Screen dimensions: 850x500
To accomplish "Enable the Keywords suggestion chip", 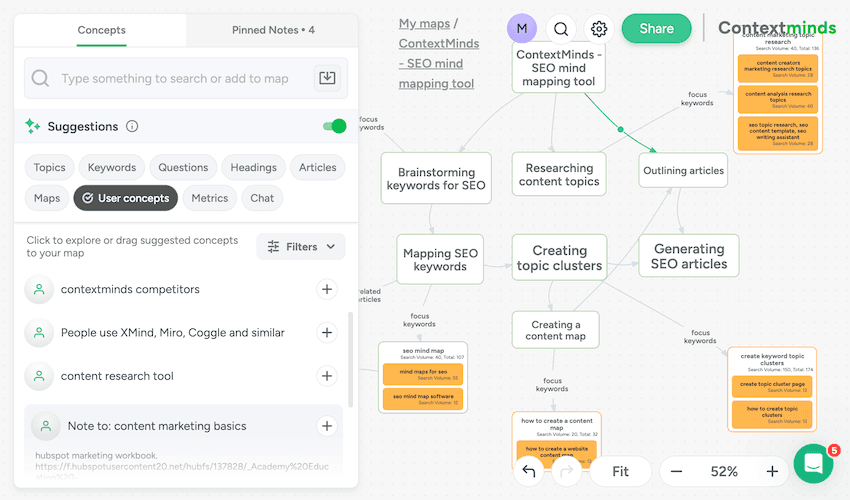I will pyautogui.click(x=112, y=167).
